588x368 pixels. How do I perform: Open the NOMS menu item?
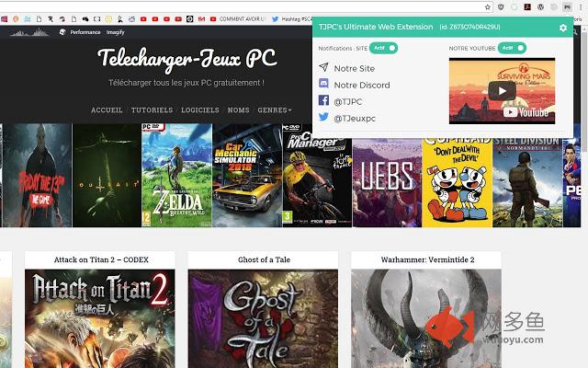pyautogui.click(x=238, y=110)
